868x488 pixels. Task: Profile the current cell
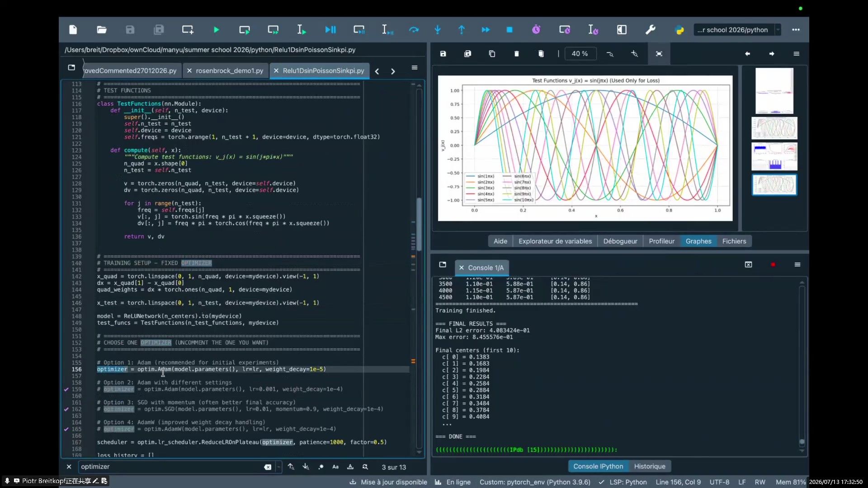pyautogui.click(x=565, y=30)
